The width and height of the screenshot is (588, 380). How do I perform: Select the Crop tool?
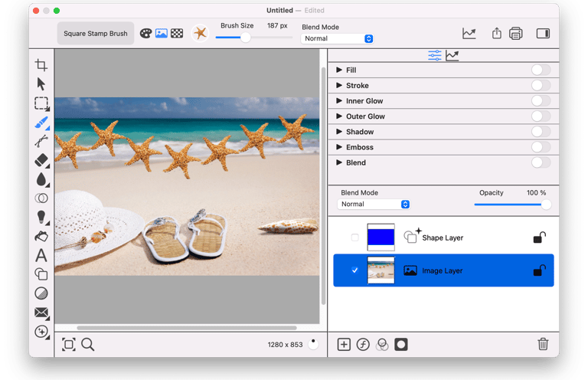pyautogui.click(x=41, y=65)
